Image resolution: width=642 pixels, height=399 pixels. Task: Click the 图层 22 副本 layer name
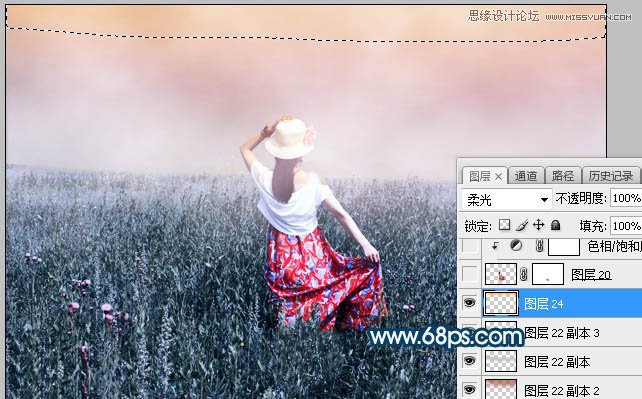pyautogui.click(x=557, y=362)
